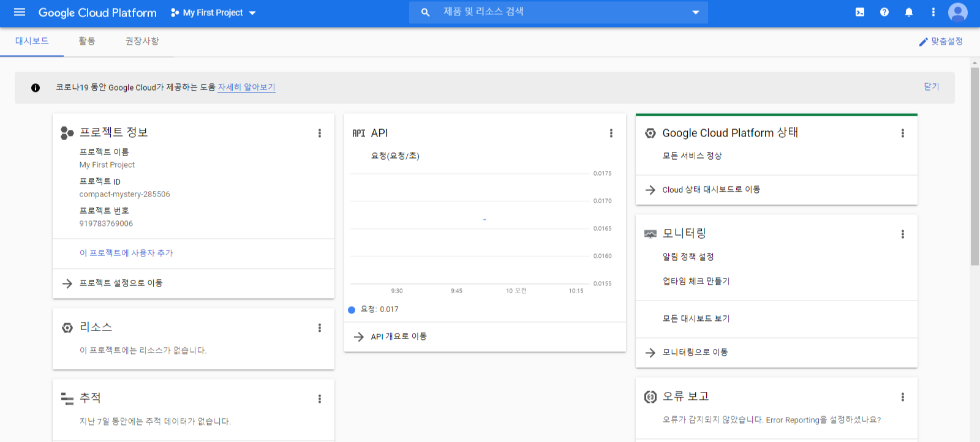Click the API icon in the API card header
The width and height of the screenshot is (980, 442).
(x=359, y=133)
